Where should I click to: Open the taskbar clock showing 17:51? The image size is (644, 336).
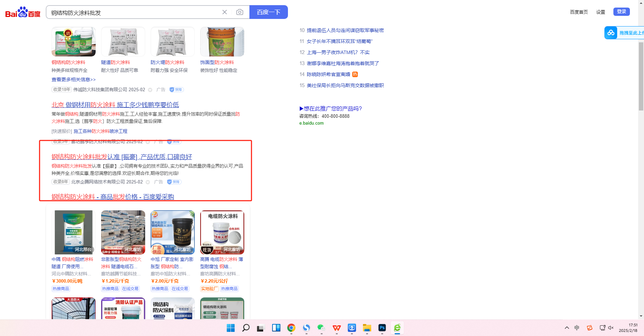(x=628, y=328)
